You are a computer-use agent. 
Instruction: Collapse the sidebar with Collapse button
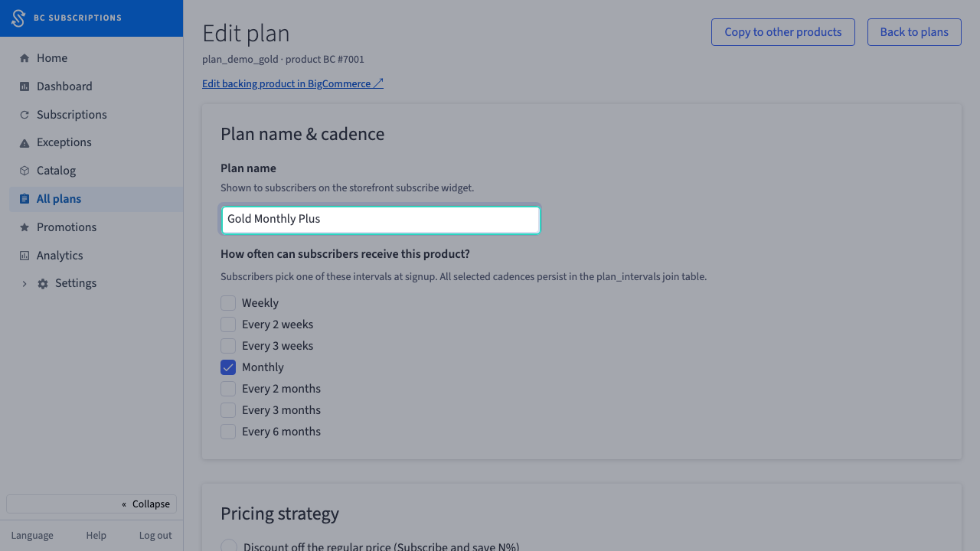(91, 504)
